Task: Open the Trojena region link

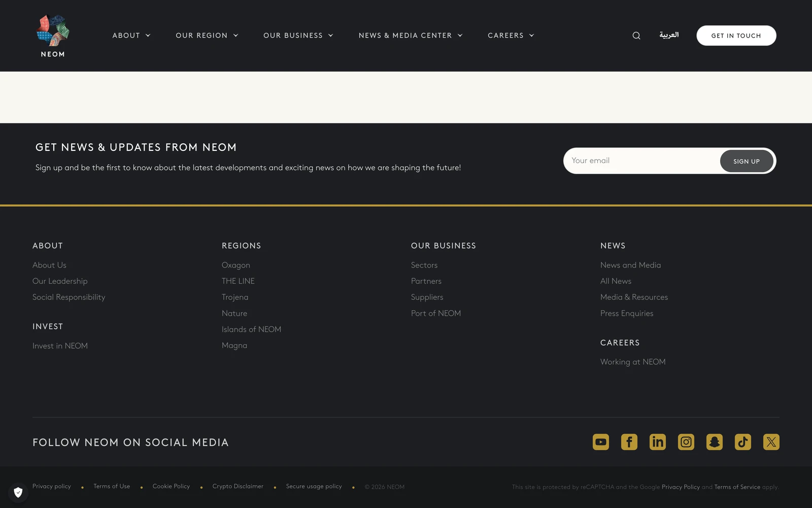Action: coord(235,297)
